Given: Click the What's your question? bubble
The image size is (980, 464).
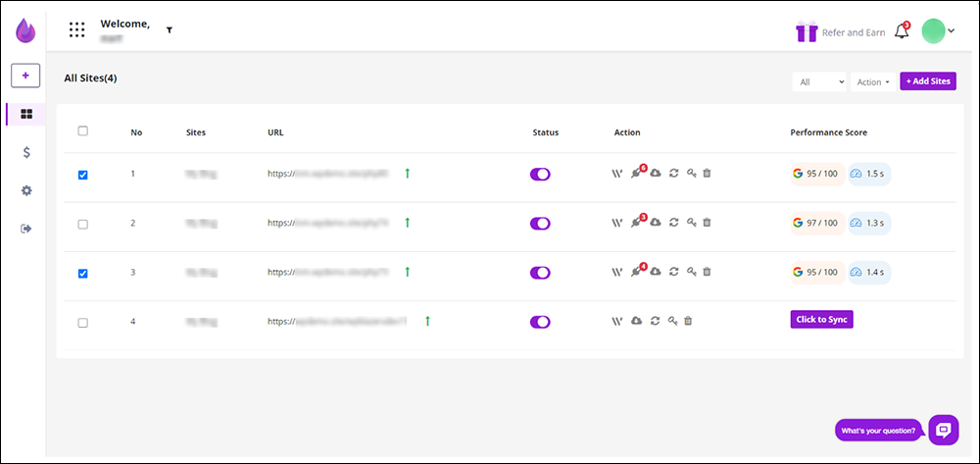Looking at the screenshot, I should [878, 431].
